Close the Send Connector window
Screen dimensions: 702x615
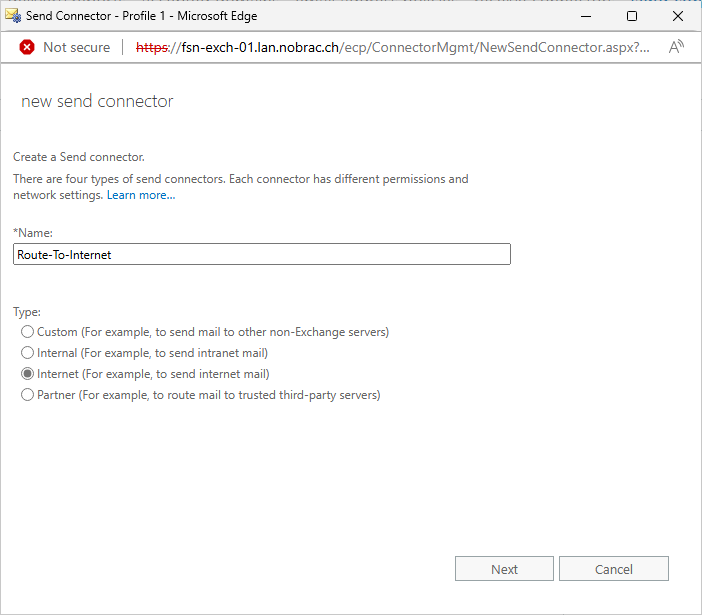[678, 16]
